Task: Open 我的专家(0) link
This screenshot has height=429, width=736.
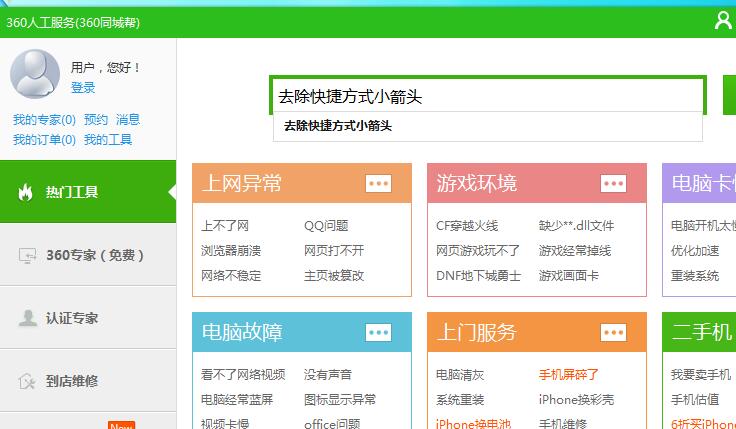Action: (x=44, y=120)
